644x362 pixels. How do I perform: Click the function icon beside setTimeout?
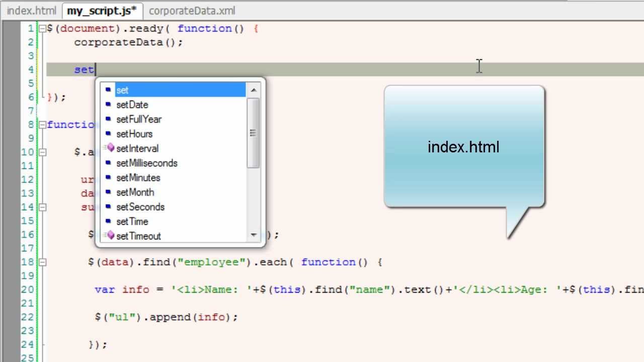pos(109,235)
